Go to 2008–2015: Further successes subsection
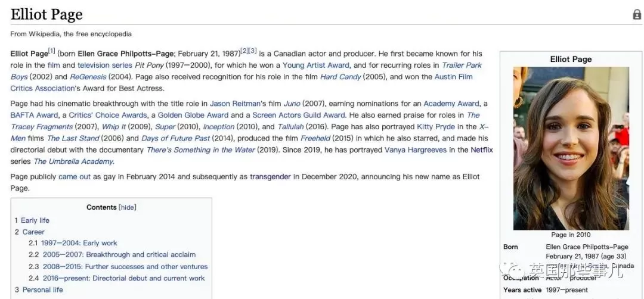 [125, 267]
